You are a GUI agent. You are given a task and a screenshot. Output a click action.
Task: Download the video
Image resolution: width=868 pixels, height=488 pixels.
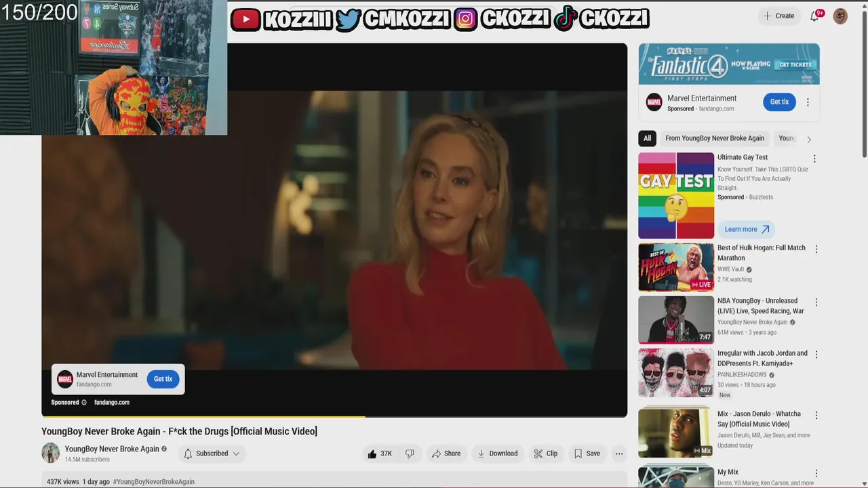[x=498, y=453]
